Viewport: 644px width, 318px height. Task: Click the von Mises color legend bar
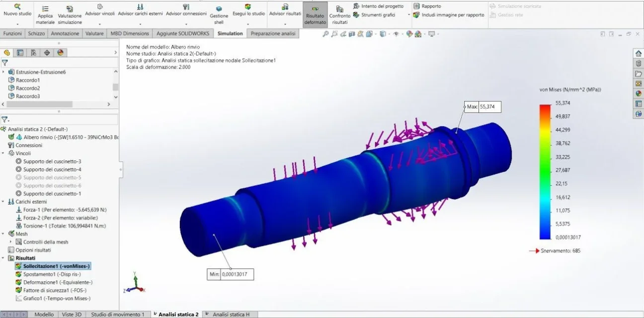tap(545, 171)
